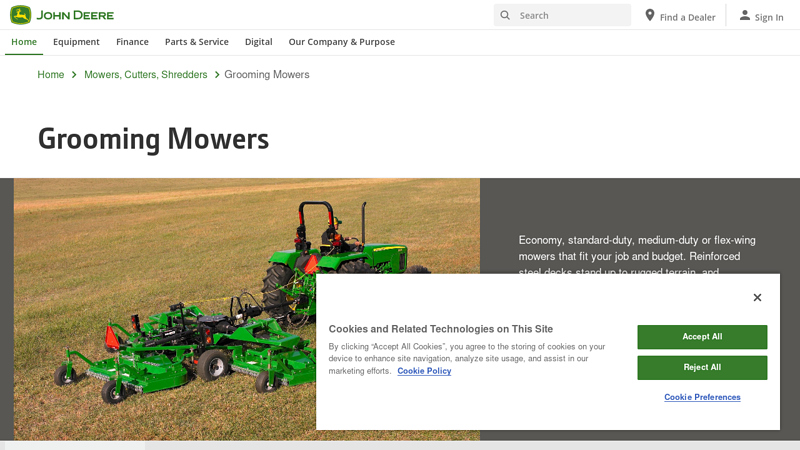Screen dimensions: 800x450
Task: Click the John Deere logo
Action: pyautogui.click(x=62, y=15)
